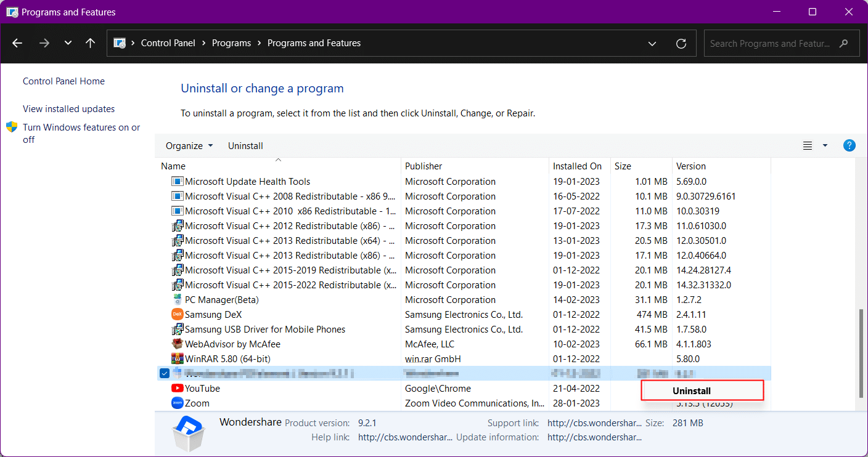The height and width of the screenshot is (457, 868).
Task: Open the Help question mark icon
Action: (849, 145)
